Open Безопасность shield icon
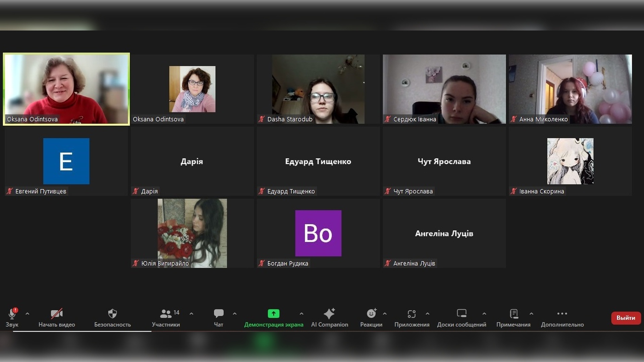This screenshot has width=644, height=362. point(112,314)
